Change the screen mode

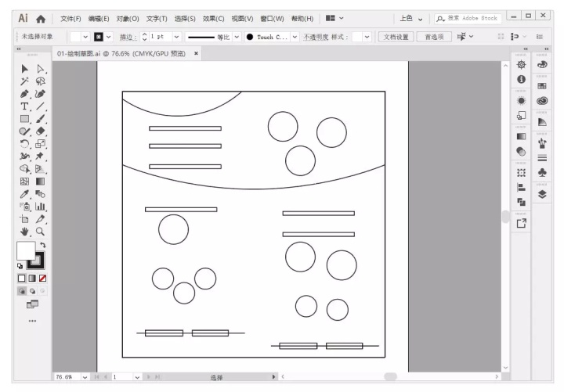click(x=32, y=304)
